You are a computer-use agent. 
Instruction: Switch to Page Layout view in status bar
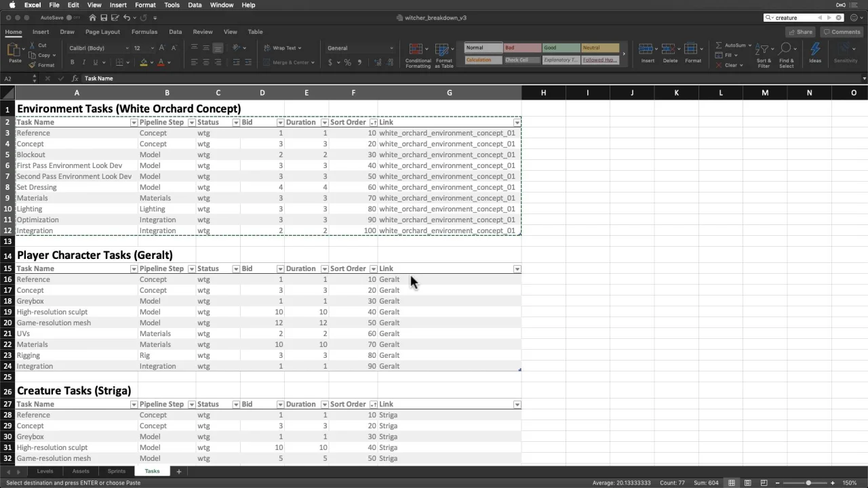coord(747,483)
